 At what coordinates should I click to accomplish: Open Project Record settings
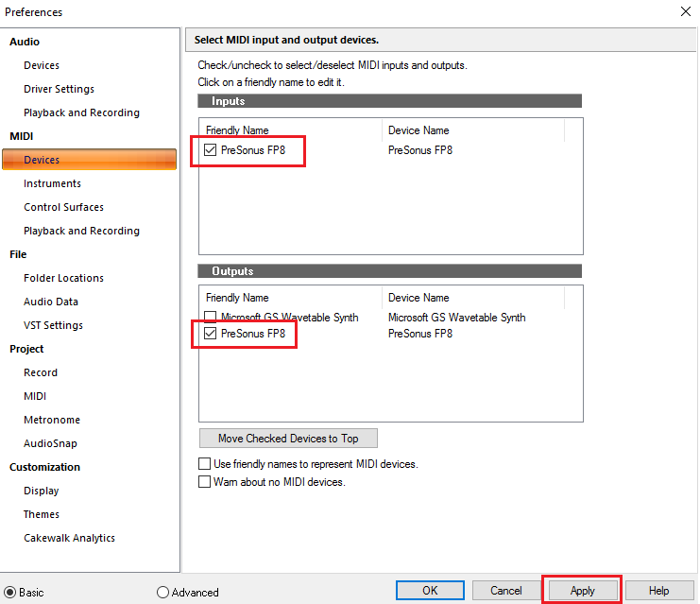tap(41, 372)
